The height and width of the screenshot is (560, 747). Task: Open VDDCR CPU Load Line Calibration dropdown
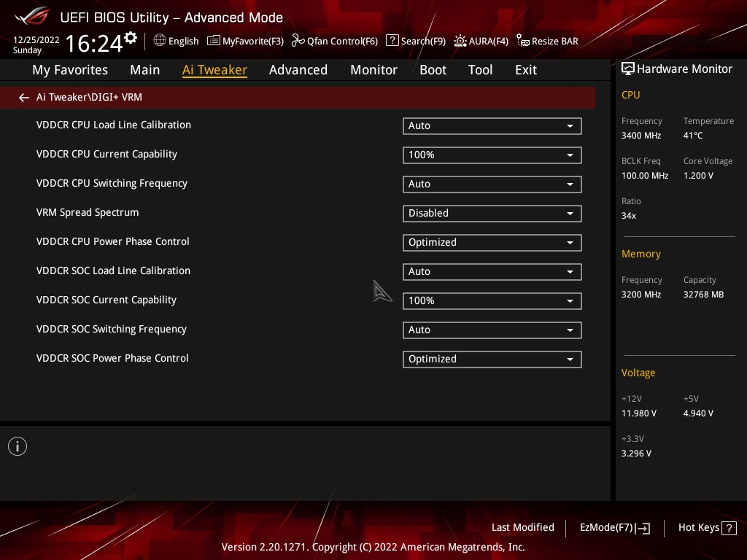[492, 125]
